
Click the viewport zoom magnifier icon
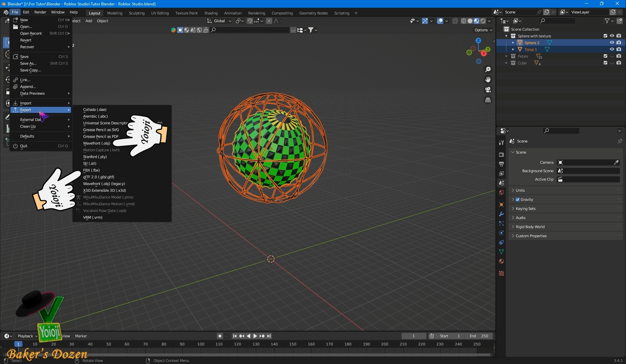488,69
